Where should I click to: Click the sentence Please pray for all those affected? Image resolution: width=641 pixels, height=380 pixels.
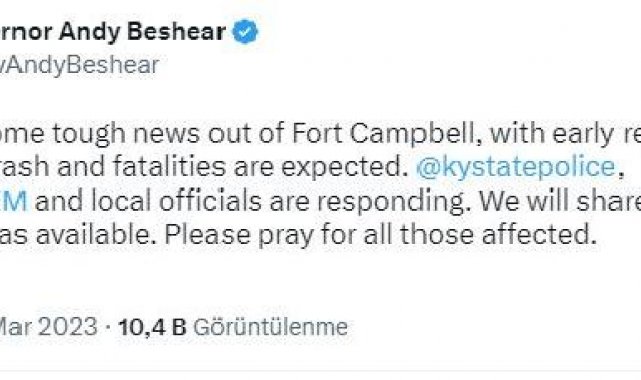[380, 235]
